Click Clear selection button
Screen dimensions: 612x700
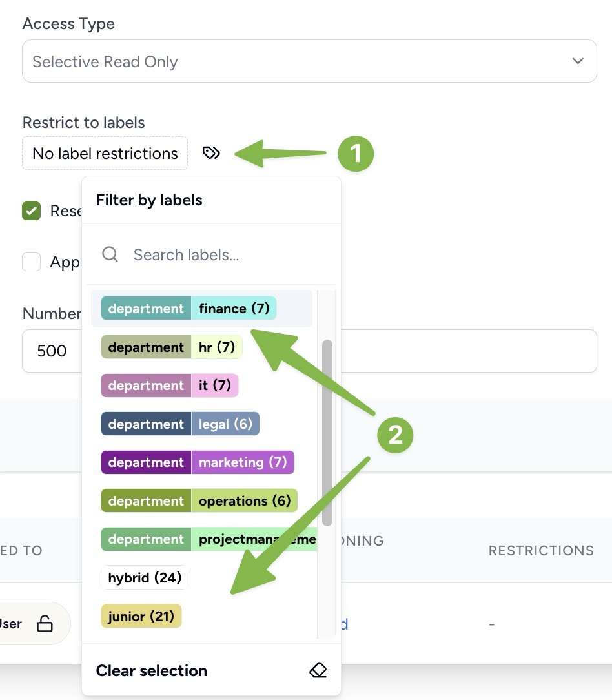point(211,670)
